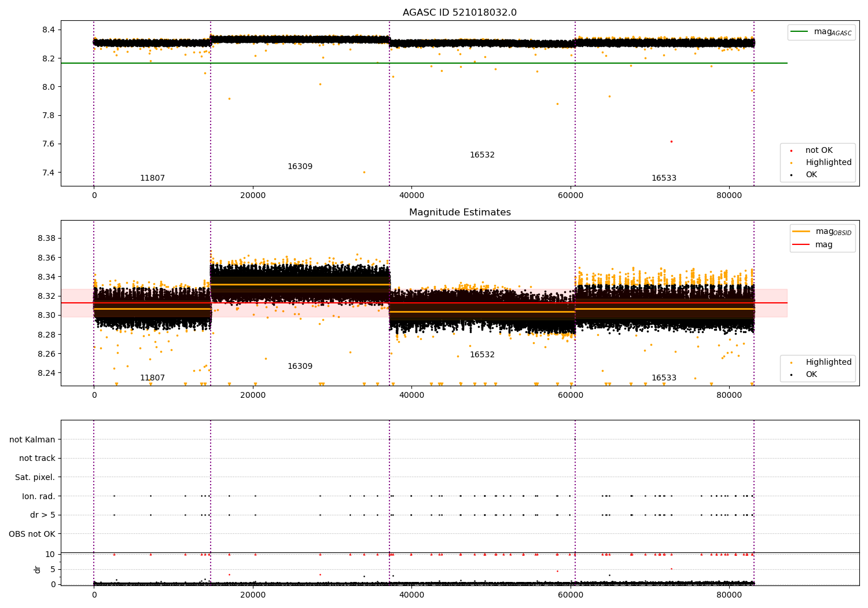The image size is (868, 608).
Task: Click the 8.28 y-axis tick label
Action: point(46,335)
